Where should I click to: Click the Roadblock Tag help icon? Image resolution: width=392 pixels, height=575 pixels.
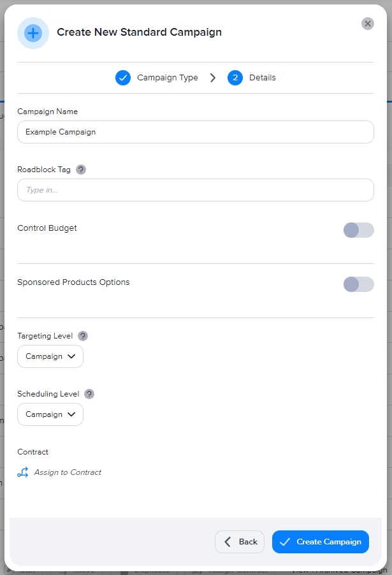click(x=81, y=170)
